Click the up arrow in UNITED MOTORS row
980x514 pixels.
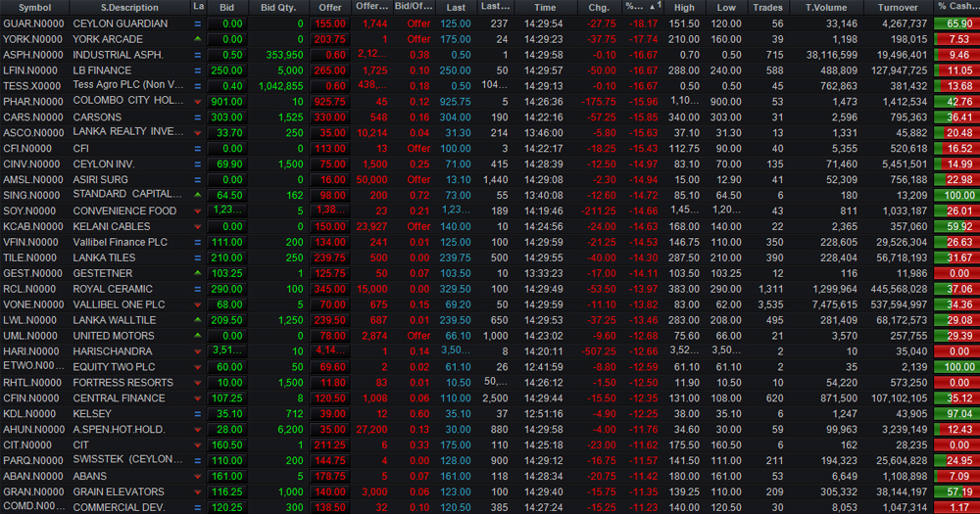[x=198, y=336]
